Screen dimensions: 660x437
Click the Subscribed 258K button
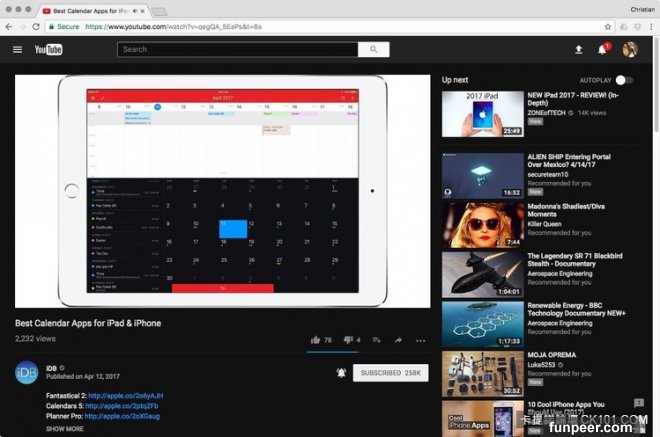tap(391, 373)
